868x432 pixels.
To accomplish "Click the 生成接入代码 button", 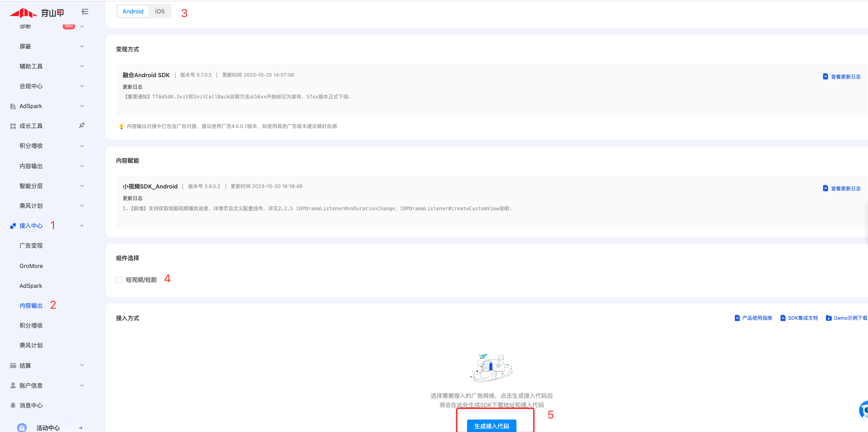I will click(492, 426).
